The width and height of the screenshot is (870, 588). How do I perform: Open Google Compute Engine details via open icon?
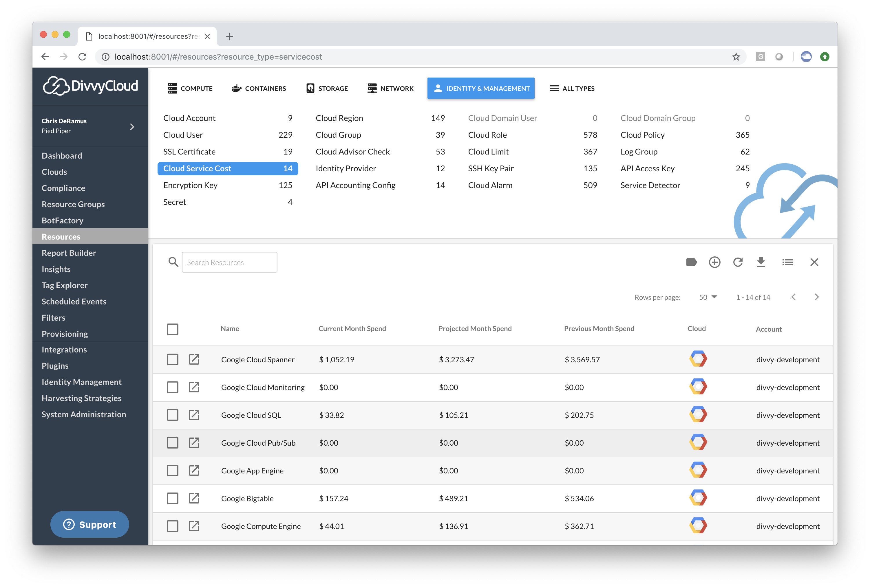point(194,526)
